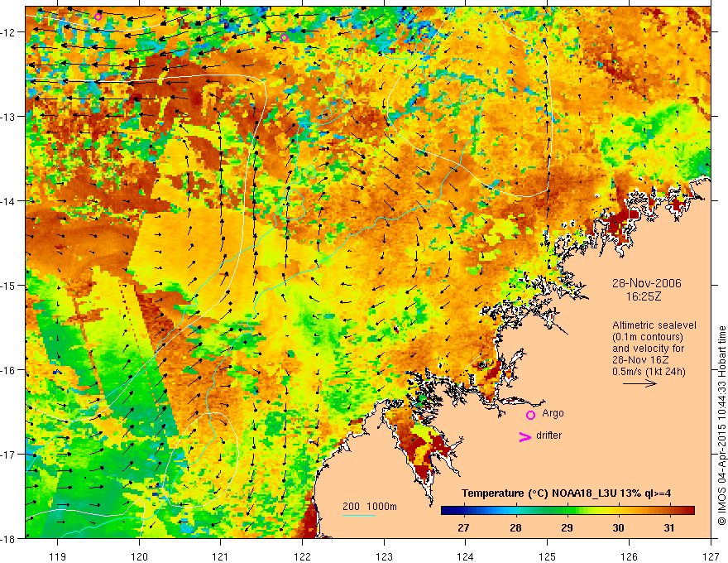Screen dimensions: 728x563
Task: Click the Argo legend circle marker
Action: tap(530, 415)
